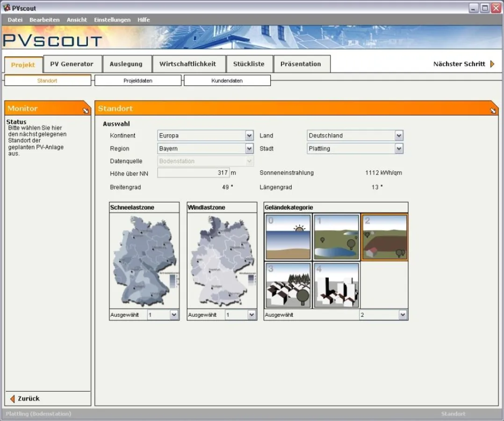504x421 pixels.
Task: Click the Windlastzone map of Germany
Action: pyautogui.click(x=222, y=261)
